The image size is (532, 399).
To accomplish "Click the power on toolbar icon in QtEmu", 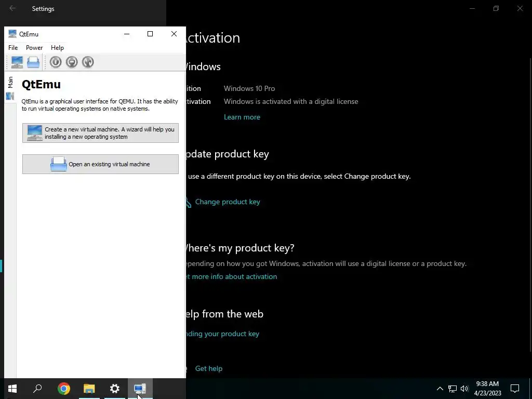I will pos(55,62).
